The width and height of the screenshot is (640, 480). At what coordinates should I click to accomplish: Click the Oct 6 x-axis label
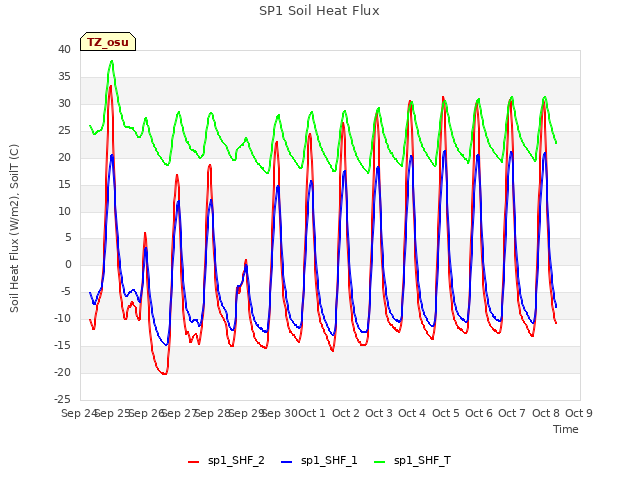pos(479,413)
